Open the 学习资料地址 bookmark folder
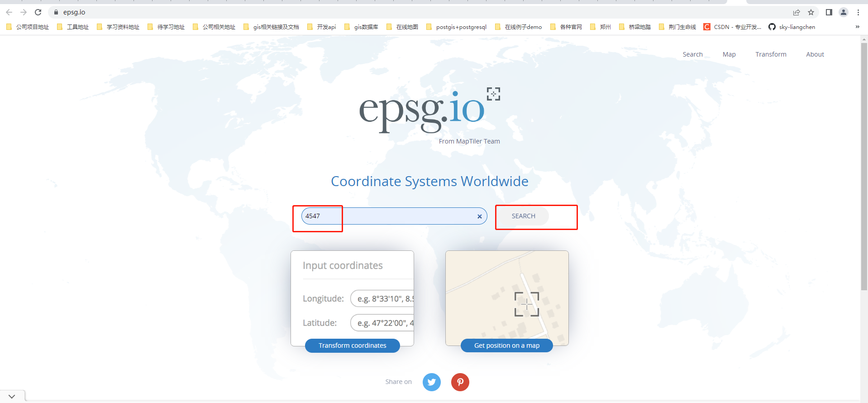 pyautogui.click(x=118, y=27)
